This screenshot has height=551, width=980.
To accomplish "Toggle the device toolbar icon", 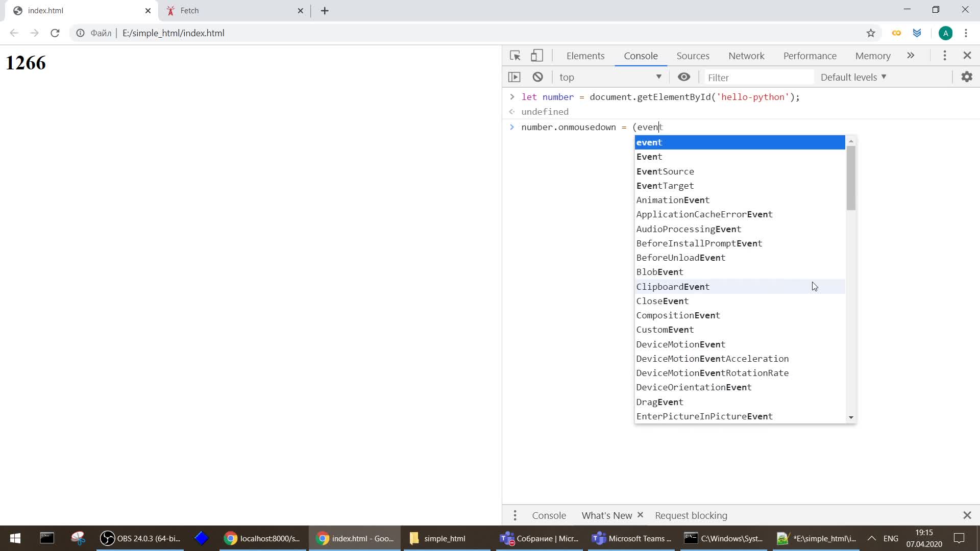I will point(536,56).
